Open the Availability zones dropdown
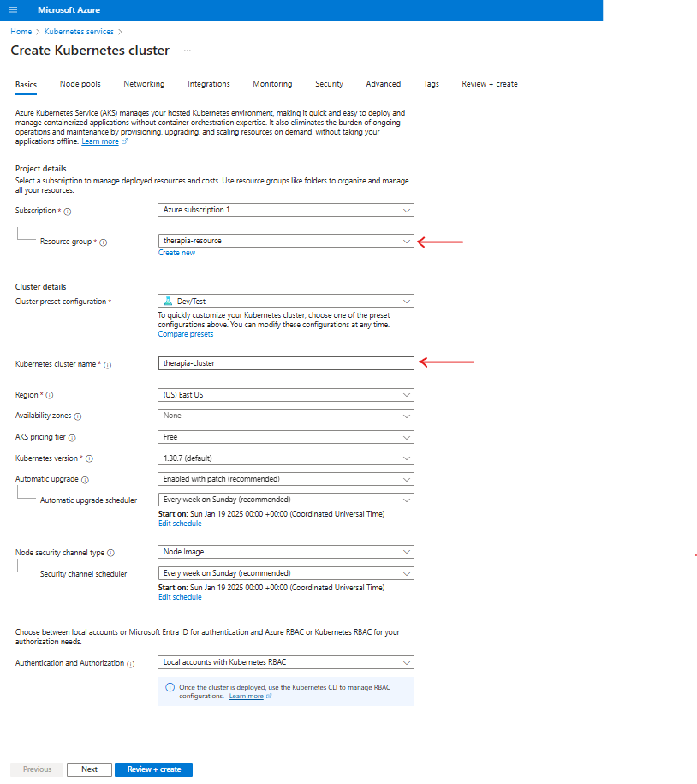This screenshot has width=697, height=784. coord(286,416)
